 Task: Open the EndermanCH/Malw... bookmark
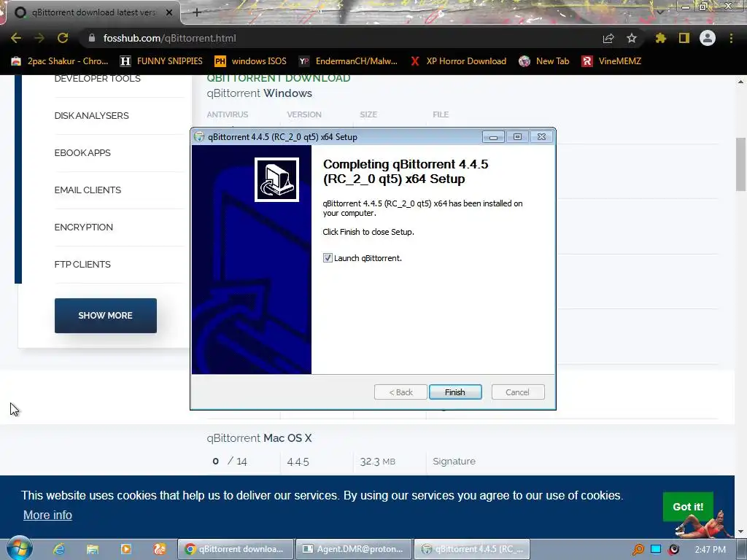pos(348,61)
